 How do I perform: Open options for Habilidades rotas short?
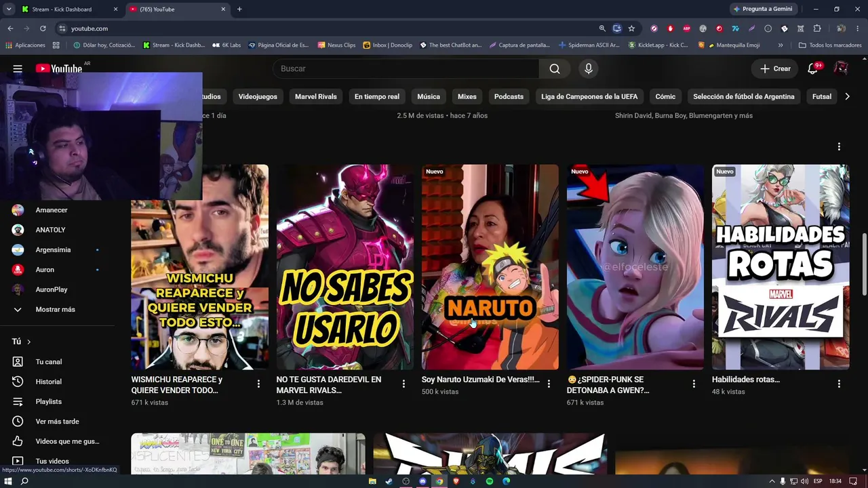point(839,384)
